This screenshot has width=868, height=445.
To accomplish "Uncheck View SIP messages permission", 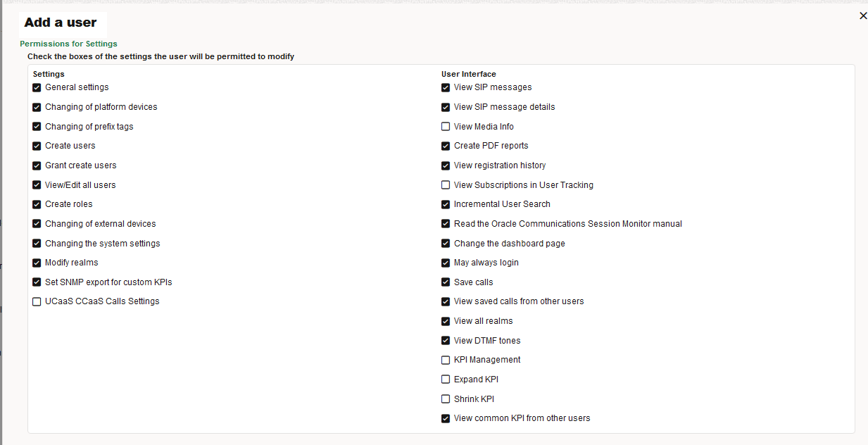I will (x=446, y=87).
